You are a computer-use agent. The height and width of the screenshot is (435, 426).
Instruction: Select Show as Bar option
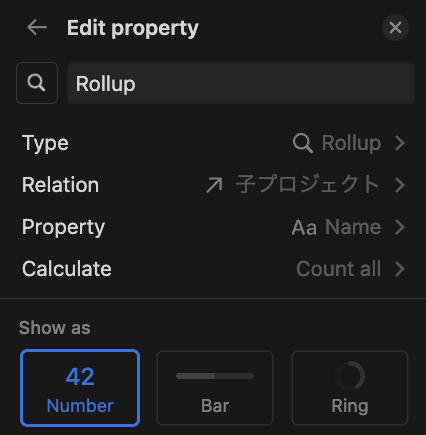tap(215, 388)
